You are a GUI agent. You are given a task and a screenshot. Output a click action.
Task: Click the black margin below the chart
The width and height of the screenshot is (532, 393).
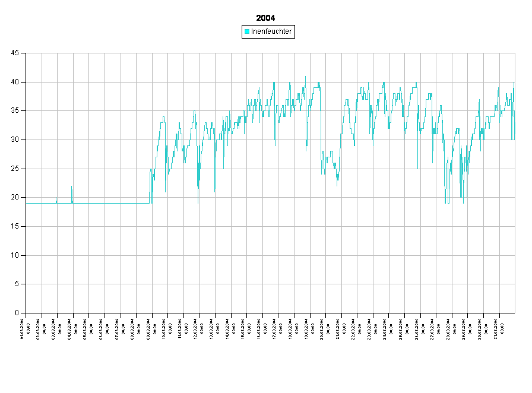click(x=267, y=356)
